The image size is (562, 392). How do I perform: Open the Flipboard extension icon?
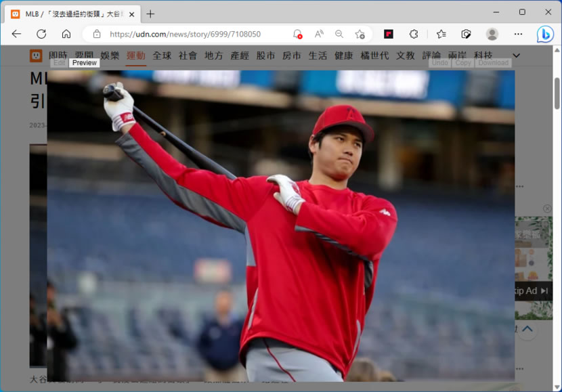click(x=389, y=34)
